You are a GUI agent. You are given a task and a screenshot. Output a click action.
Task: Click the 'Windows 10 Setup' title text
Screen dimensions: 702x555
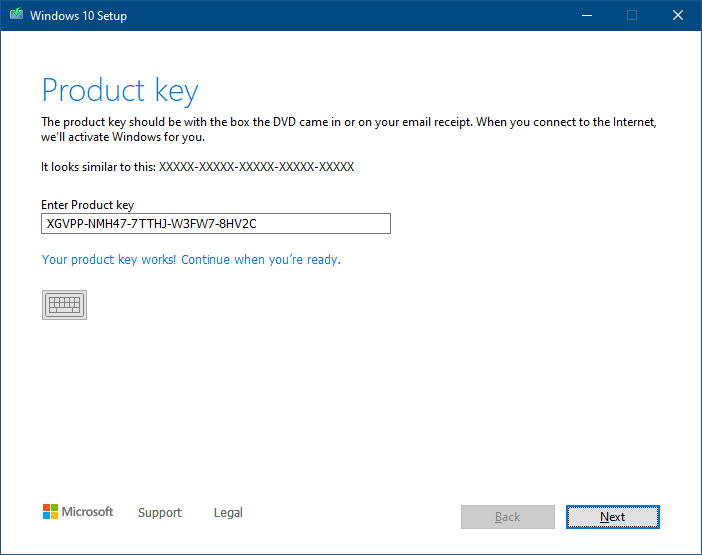(78, 16)
